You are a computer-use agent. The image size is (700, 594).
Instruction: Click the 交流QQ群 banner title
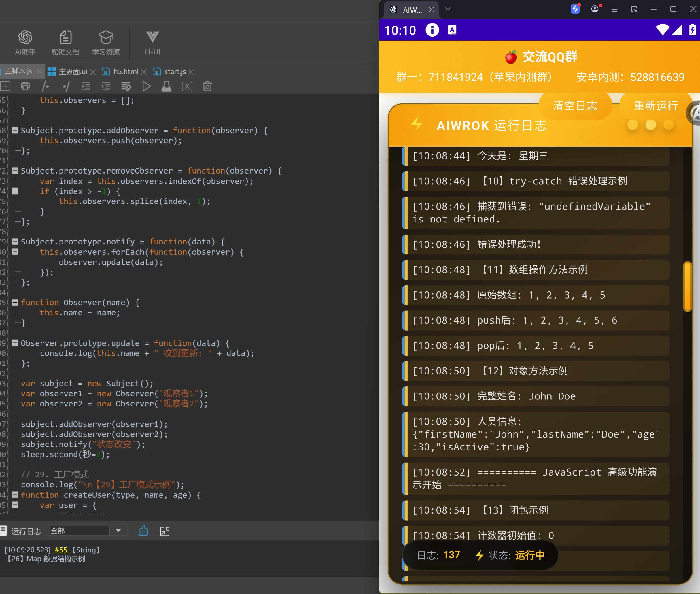(542, 57)
